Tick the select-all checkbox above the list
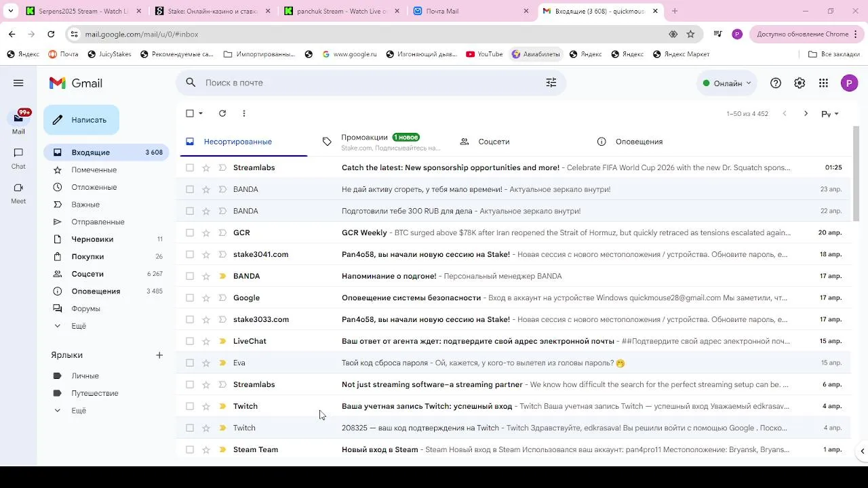The image size is (868, 488). point(190,113)
